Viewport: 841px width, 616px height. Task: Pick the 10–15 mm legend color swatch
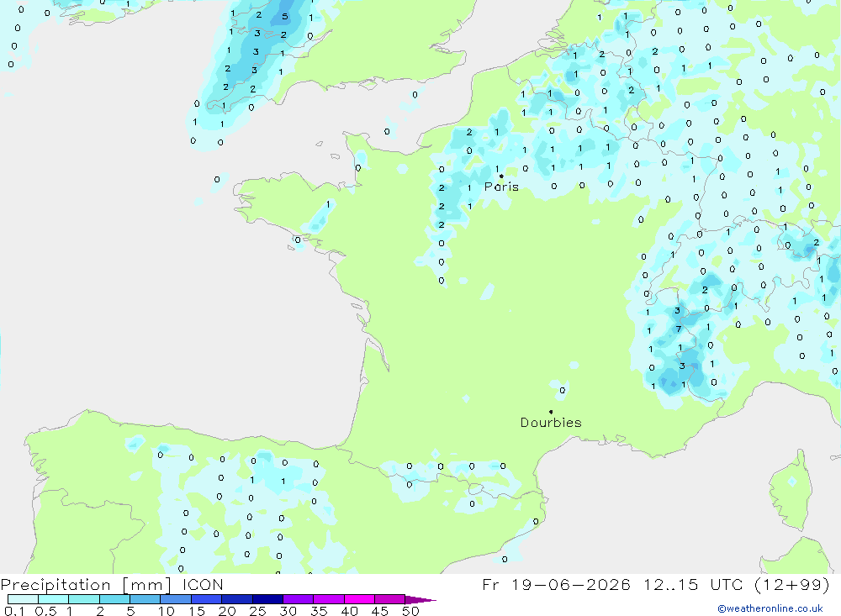pyautogui.click(x=176, y=599)
